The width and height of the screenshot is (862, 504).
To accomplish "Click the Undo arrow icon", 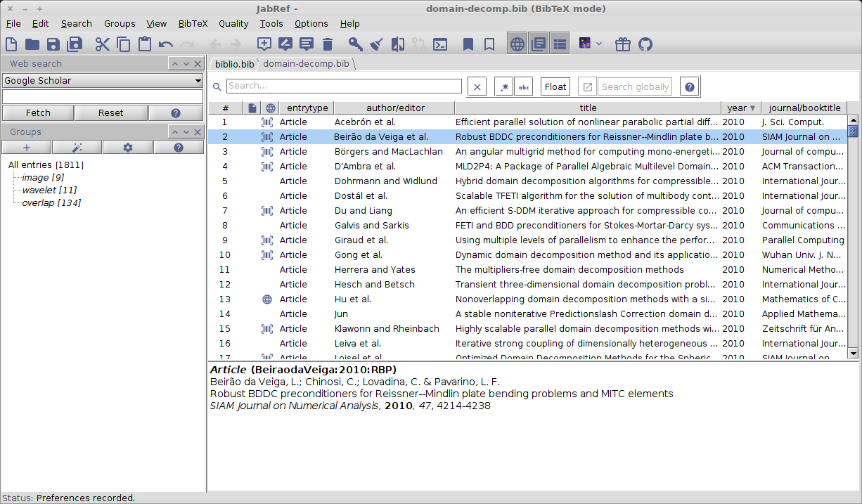I will click(166, 44).
